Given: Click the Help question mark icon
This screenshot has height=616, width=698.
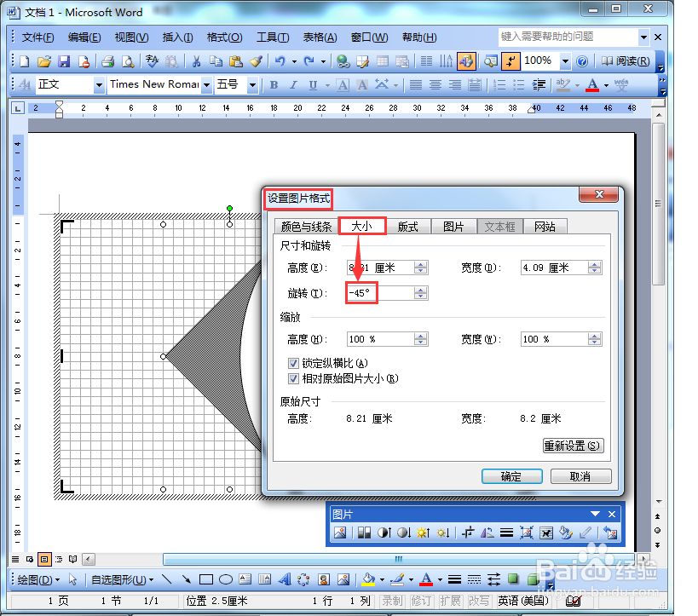Looking at the screenshot, I should [x=582, y=61].
